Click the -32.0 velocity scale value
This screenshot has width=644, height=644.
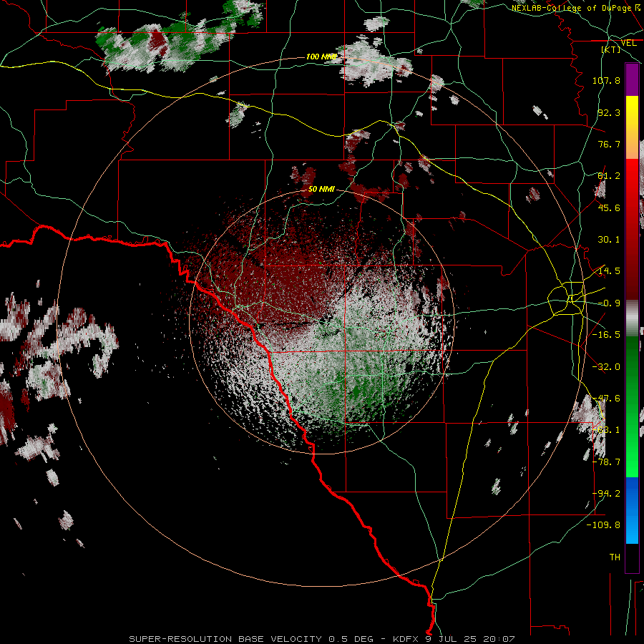(606, 367)
